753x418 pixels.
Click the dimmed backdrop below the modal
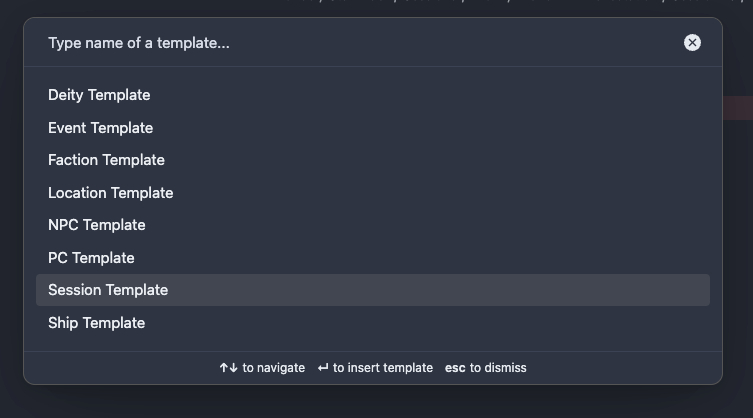click(376, 402)
